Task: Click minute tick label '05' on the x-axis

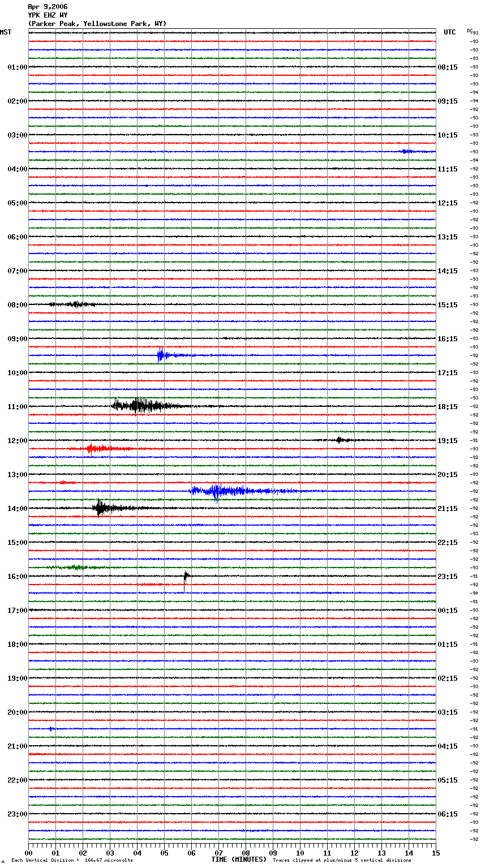Action: 165,853
